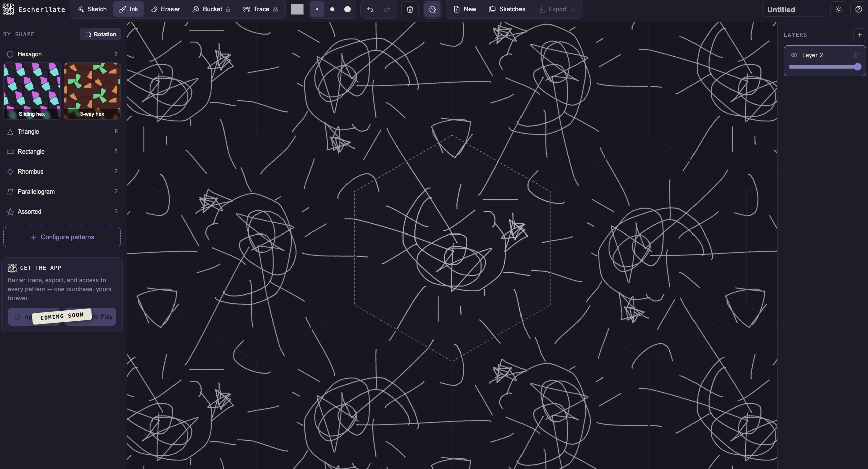The image size is (868, 469).
Task: Click the dashed hexagon tile on canvas
Action: pyautogui.click(x=452, y=248)
